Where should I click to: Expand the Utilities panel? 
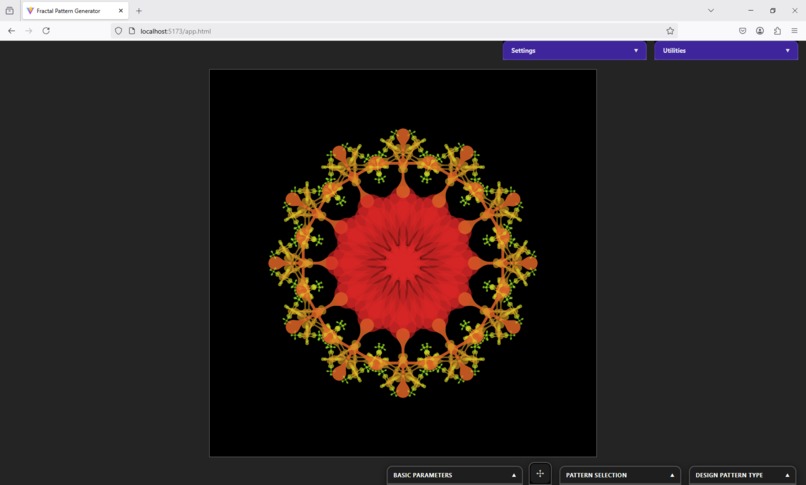pyautogui.click(x=726, y=50)
